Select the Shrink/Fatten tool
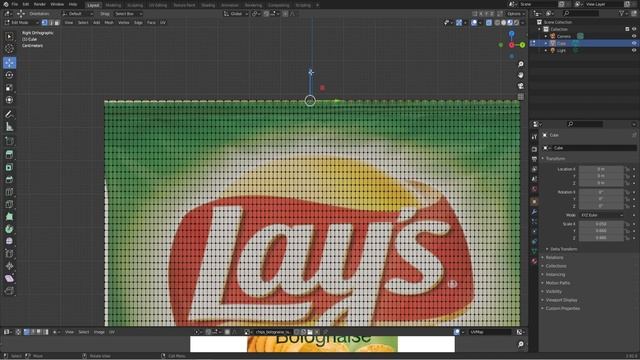This screenshot has width=640, height=360. click(x=9, y=266)
